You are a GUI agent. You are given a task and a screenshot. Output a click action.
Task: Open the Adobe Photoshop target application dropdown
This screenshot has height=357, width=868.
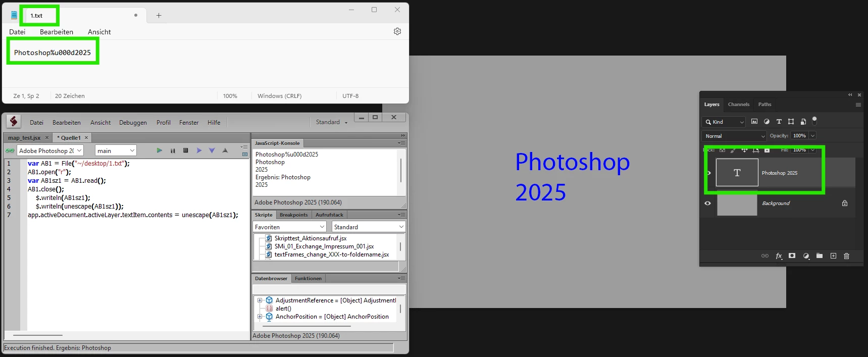click(50, 150)
